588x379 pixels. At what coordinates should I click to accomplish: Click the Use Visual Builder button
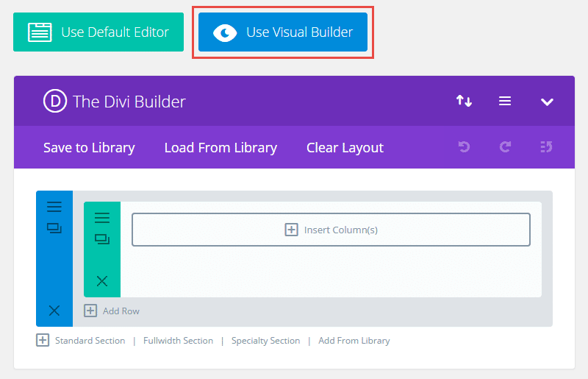283,32
